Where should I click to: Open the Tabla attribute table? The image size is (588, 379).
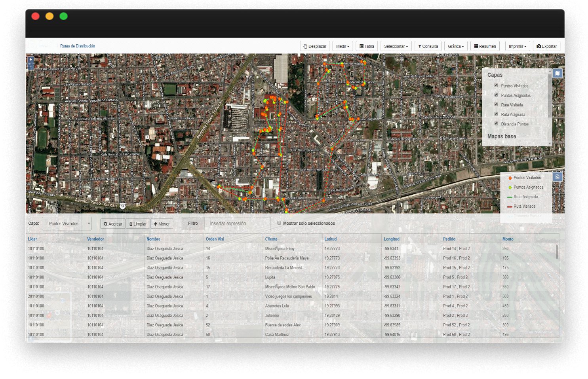367,46
